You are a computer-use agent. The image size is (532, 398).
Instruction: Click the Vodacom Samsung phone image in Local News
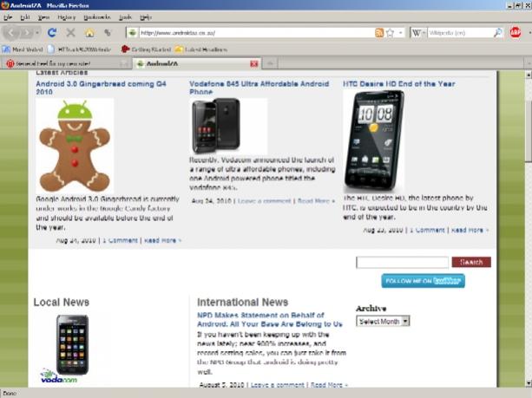(x=72, y=349)
